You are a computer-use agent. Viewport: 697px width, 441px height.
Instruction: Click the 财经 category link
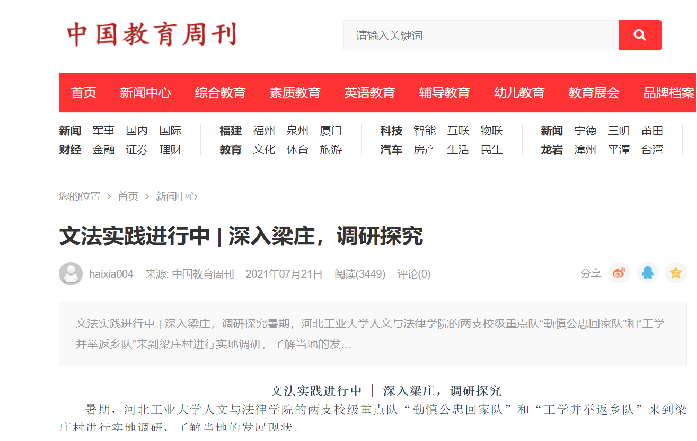(70, 150)
